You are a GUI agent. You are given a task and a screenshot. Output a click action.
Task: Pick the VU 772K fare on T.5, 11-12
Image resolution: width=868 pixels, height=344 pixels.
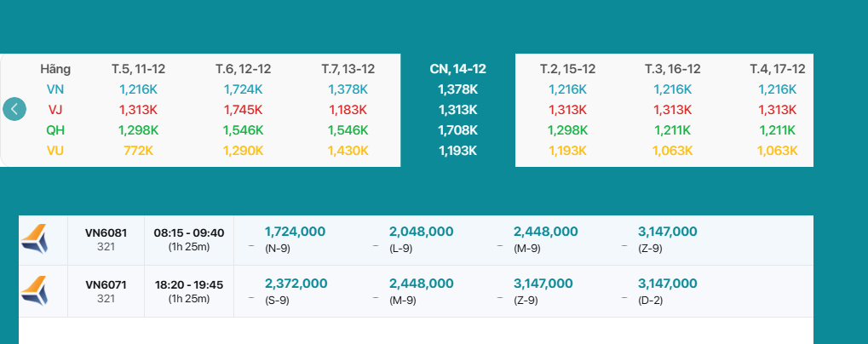(139, 151)
